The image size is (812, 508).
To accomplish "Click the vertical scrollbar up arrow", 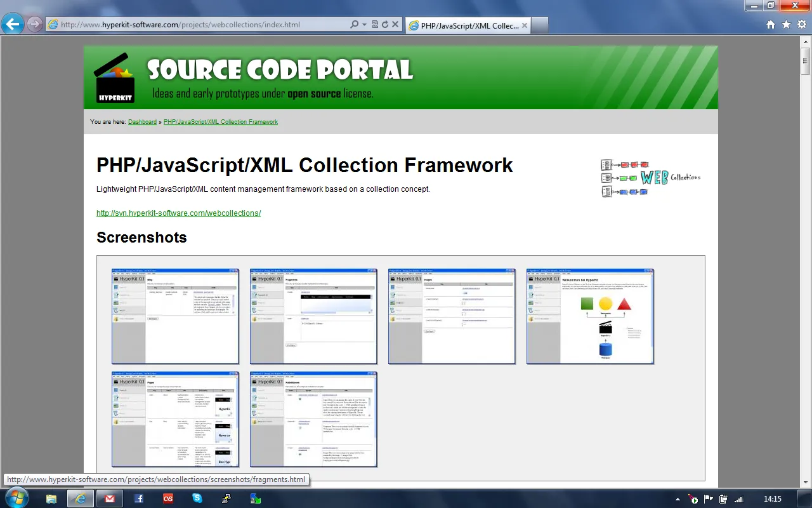I will click(806, 41).
